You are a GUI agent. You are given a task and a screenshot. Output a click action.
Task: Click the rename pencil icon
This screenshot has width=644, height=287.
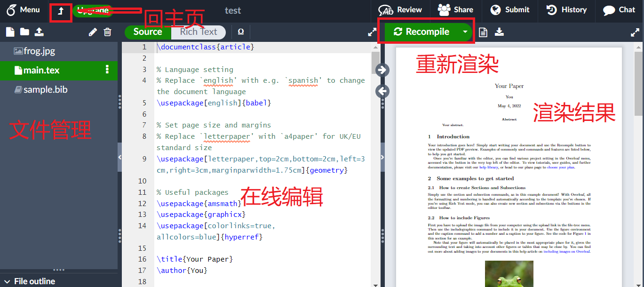pos(93,32)
